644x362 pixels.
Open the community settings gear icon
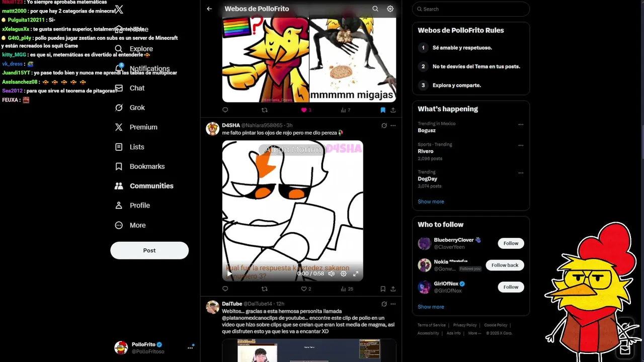[x=390, y=9]
